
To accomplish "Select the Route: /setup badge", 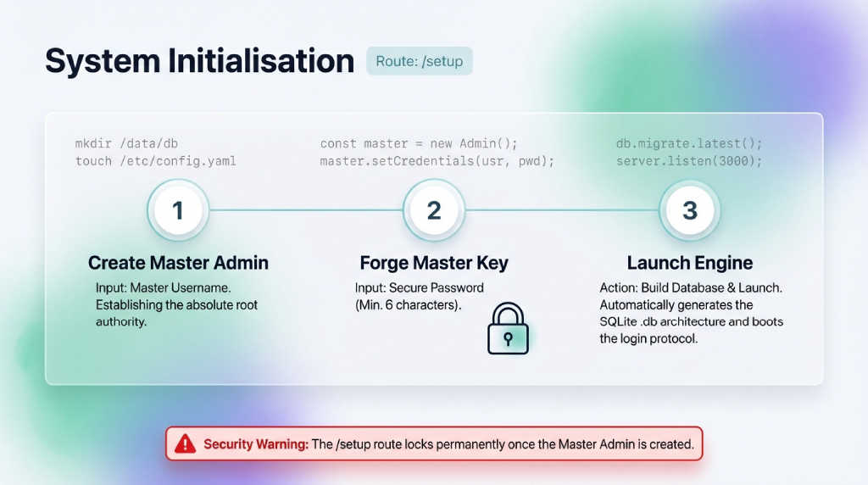I will click(x=419, y=62).
